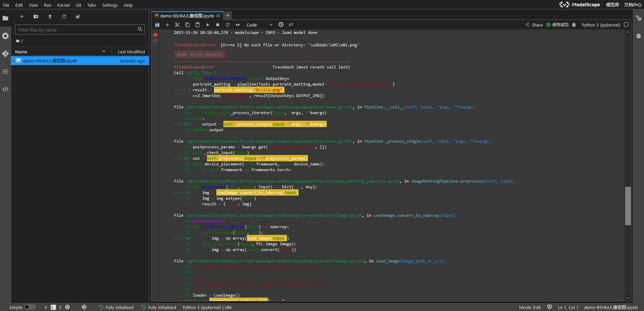Run the selected cell

208,25
